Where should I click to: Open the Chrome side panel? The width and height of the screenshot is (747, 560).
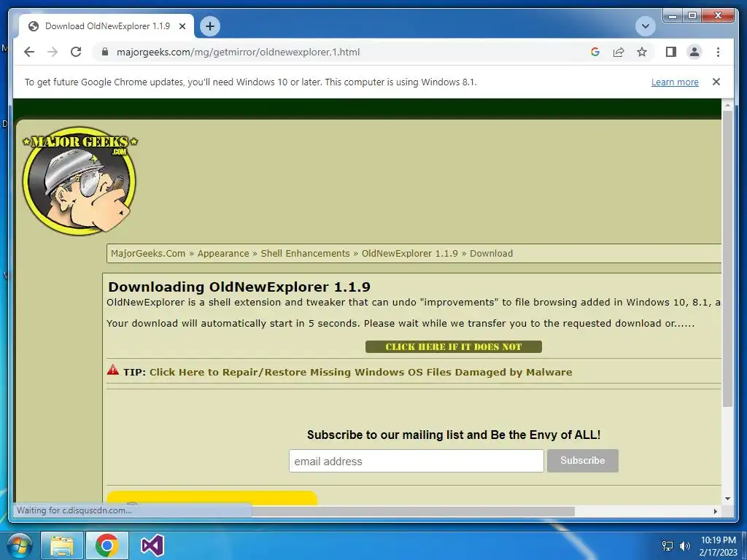[x=671, y=52]
